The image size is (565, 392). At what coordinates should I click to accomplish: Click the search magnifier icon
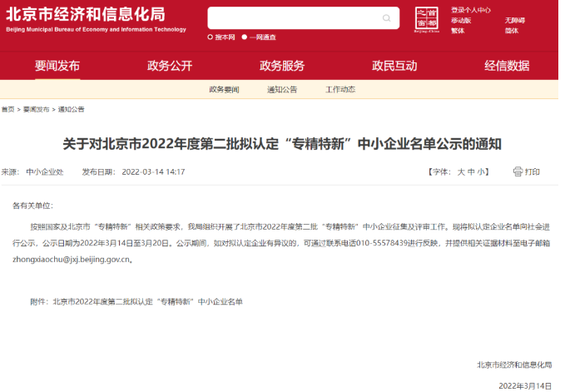(x=386, y=18)
